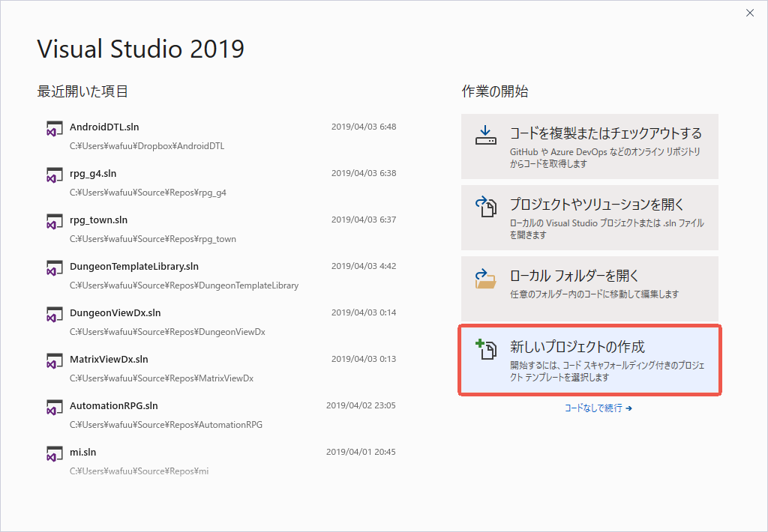This screenshot has height=532, width=768.
Task: Click the timestamp 2019/04/03 6:37
Action: (364, 220)
